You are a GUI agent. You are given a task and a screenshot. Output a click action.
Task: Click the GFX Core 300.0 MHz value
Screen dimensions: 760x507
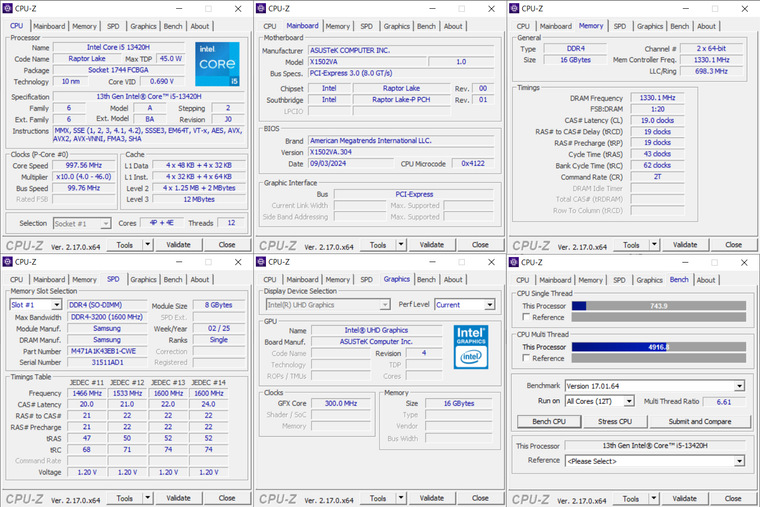pyautogui.click(x=341, y=403)
